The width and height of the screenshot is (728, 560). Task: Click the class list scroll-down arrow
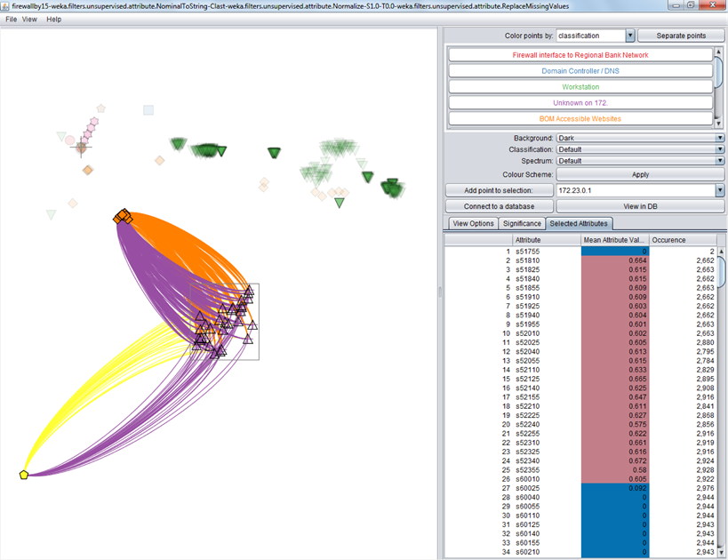[719, 124]
